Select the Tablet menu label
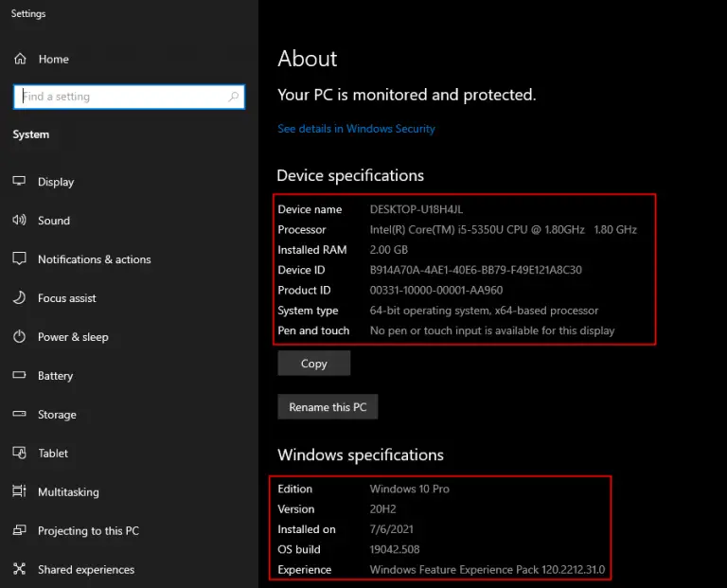The image size is (727, 588). 53,453
